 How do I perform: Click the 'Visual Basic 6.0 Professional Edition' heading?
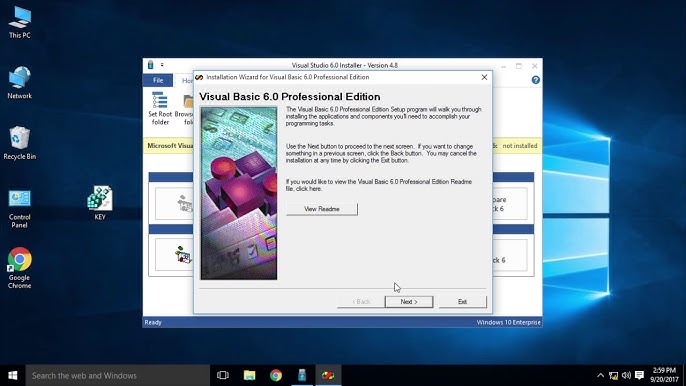[x=290, y=96]
